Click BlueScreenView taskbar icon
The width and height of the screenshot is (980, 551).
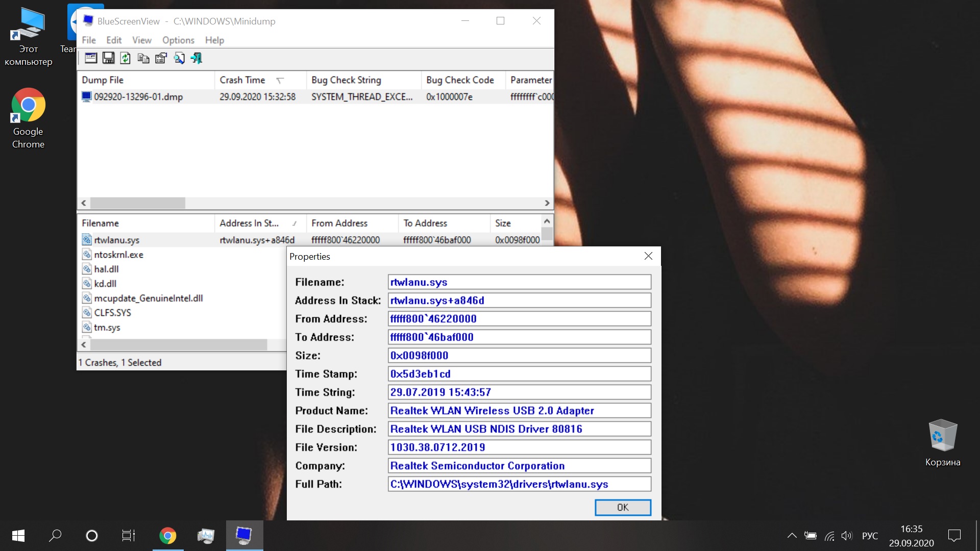pyautogui.click(x=244, y=536)
